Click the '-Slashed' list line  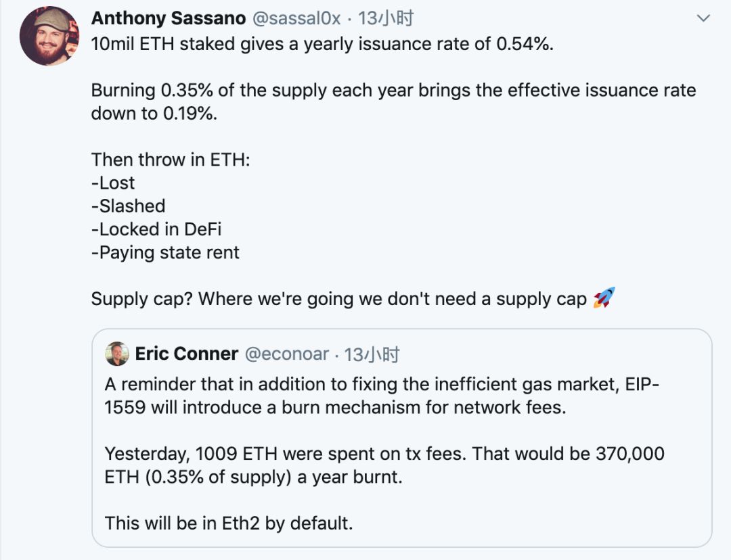click(x=129, y=206)
